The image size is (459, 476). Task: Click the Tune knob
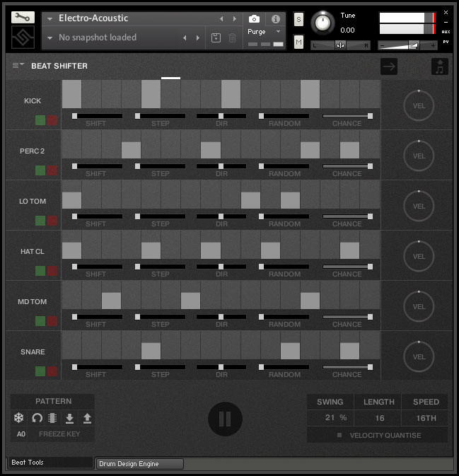point(323,23)
